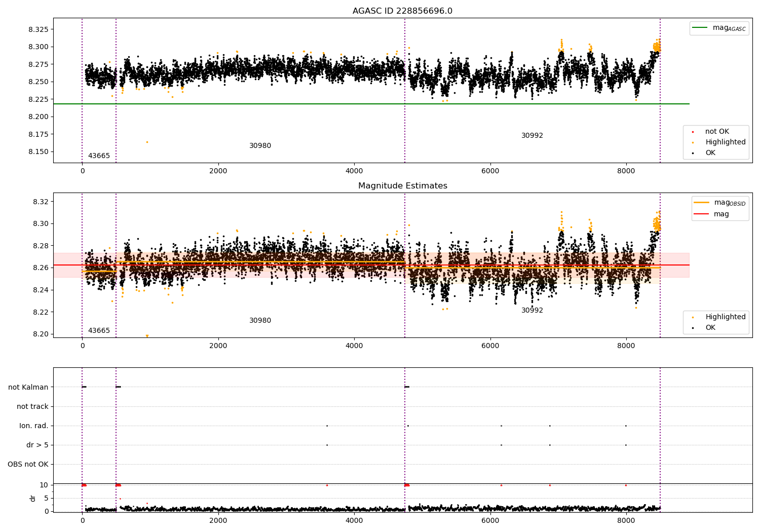Click "Highlighted" legend entry in Magnitude Estimates plot
Screen dimensions: 760x532
click(725, 317)
